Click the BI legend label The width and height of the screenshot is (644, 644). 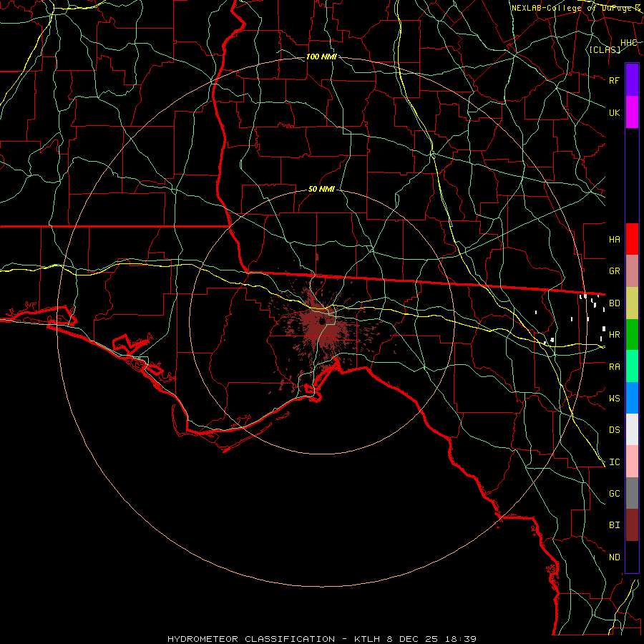(614, 525)
